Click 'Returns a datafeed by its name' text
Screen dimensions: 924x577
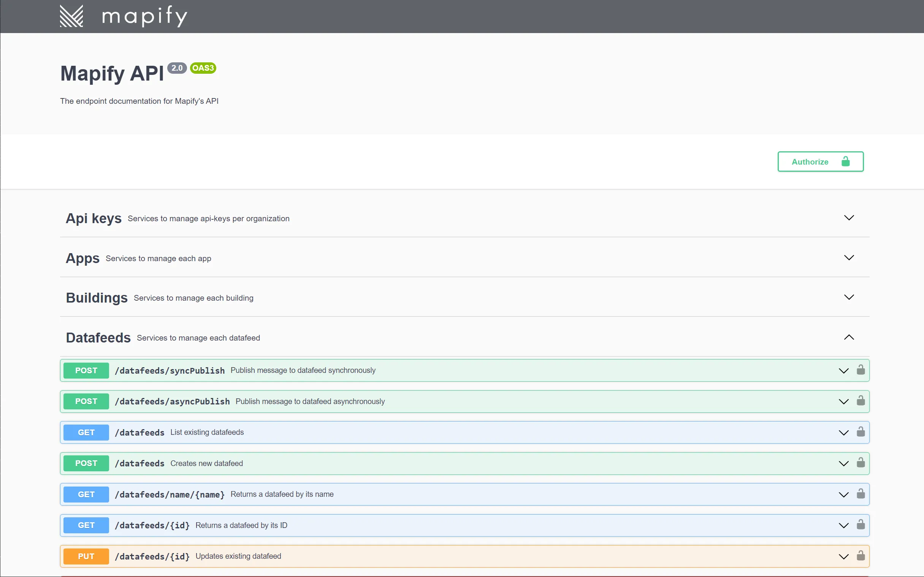click(282, 494)
